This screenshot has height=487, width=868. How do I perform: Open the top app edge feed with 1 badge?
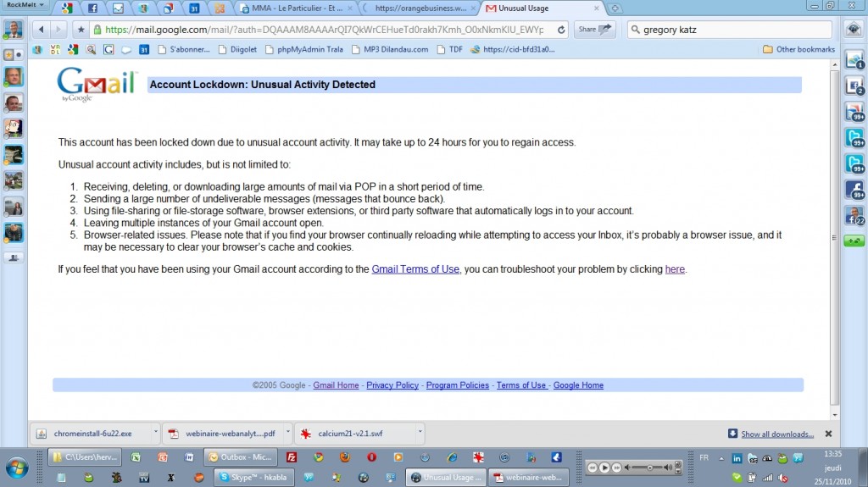tap(854, 60)
